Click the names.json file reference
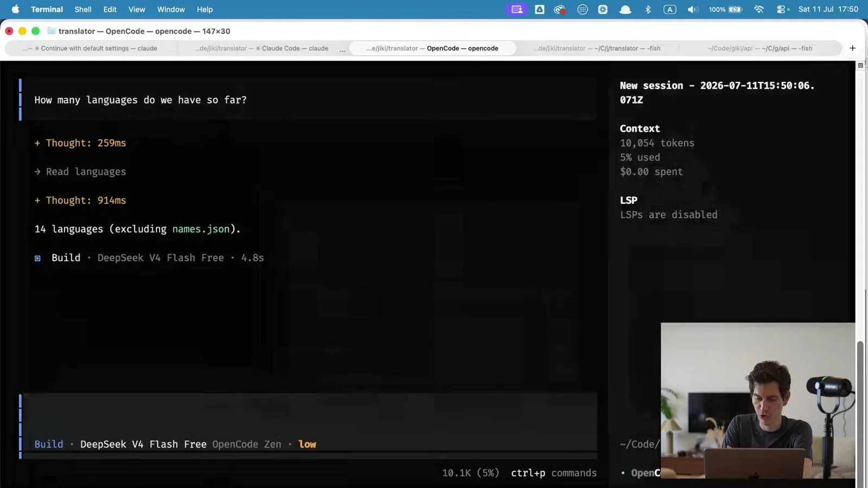The width and height of the screenshot is (868, 488). tap(201, 229)
